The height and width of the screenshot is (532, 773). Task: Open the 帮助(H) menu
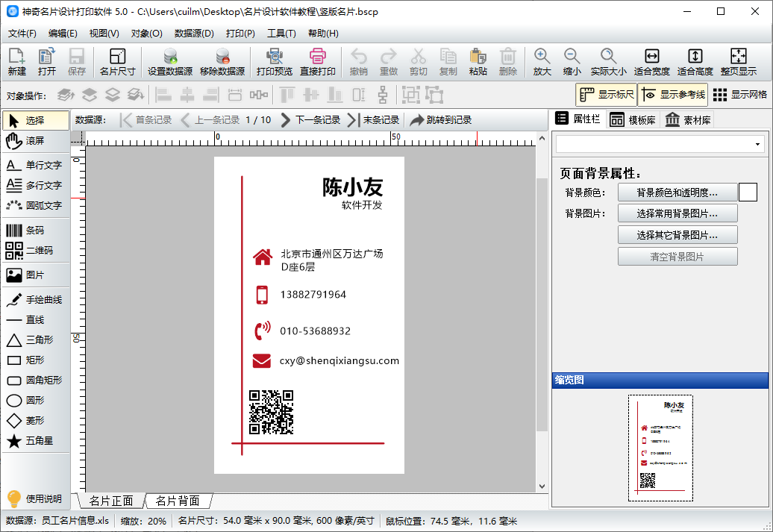click(x=323, y=34)
